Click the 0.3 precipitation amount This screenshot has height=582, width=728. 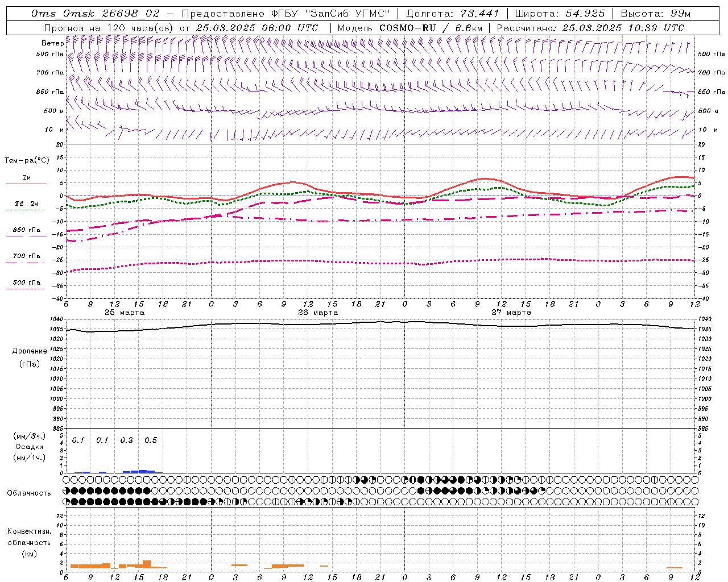coord(127,440)
